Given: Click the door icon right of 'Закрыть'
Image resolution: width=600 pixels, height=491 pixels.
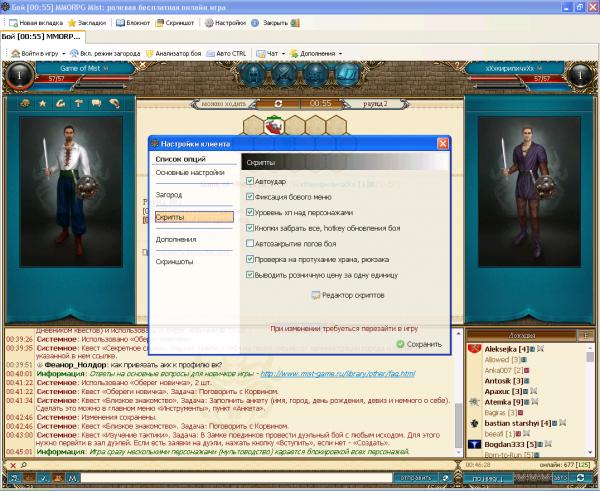Looking at the screenshot, I should [x=295, y=23].
